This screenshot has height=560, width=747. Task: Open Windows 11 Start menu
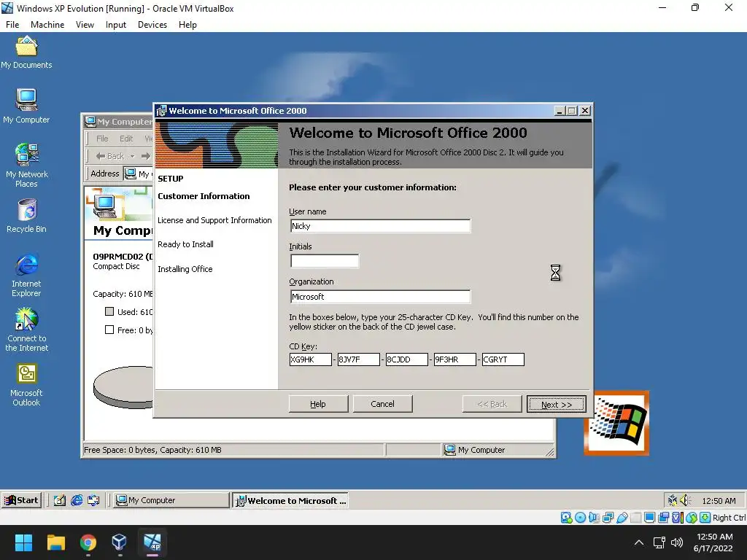tap(23, 542)
